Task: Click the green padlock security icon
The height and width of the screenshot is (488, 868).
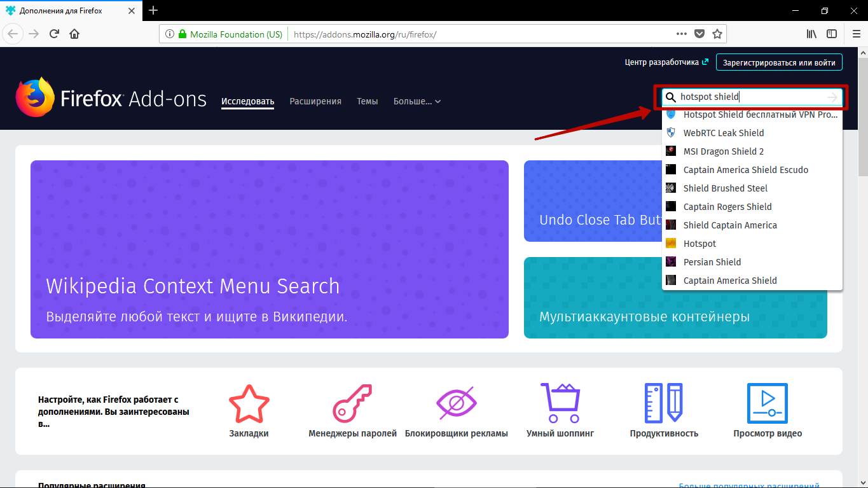Action: pyautogui.click(x=182, y=34)
